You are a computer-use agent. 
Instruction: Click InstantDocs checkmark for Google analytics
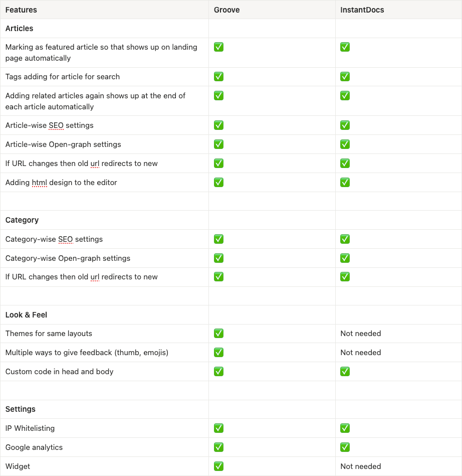point(345,447)
